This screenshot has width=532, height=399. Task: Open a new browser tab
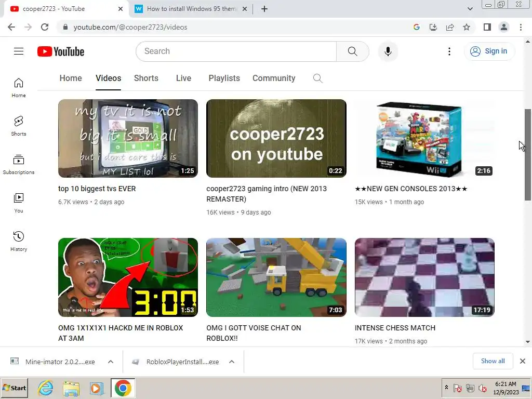coord(264,9)
